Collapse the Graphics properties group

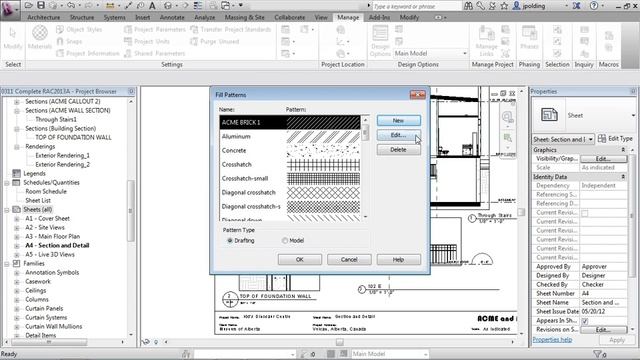623,150
